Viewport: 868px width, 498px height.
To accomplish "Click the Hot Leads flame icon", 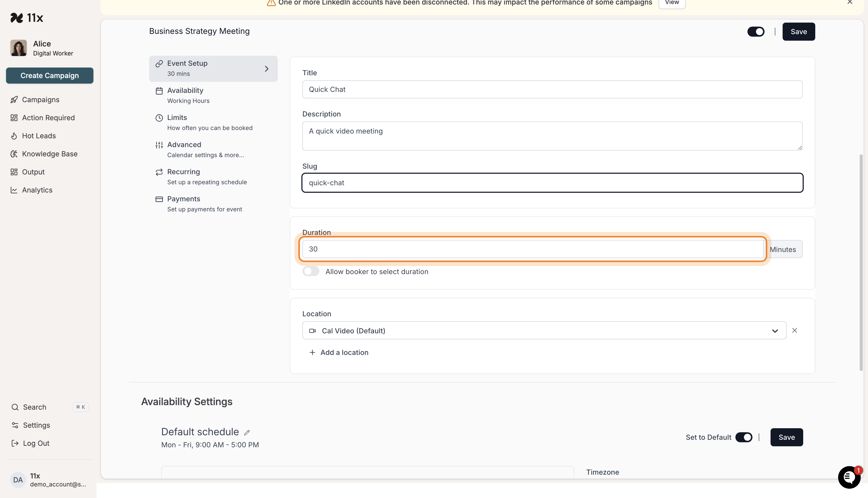I will pos(14,136).
